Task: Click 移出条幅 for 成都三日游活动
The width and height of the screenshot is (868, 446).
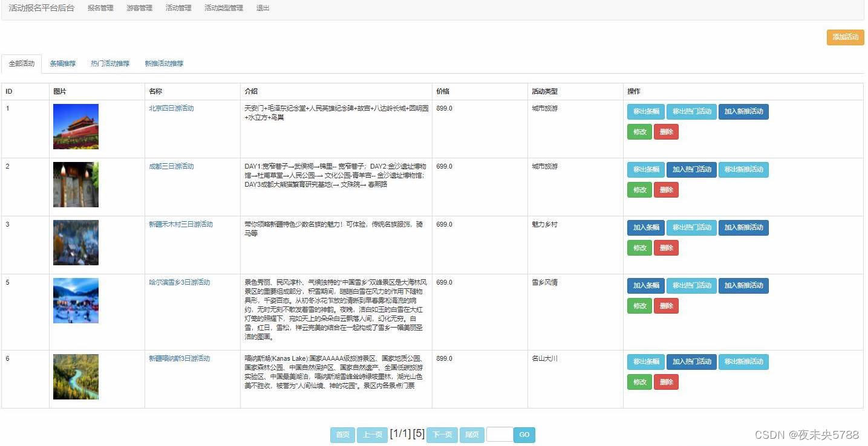Action: pyautogui.click(x=646, y=170)
